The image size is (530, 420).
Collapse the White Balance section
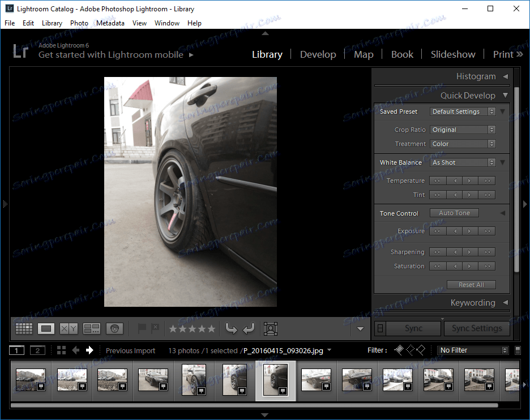[503, 162]
